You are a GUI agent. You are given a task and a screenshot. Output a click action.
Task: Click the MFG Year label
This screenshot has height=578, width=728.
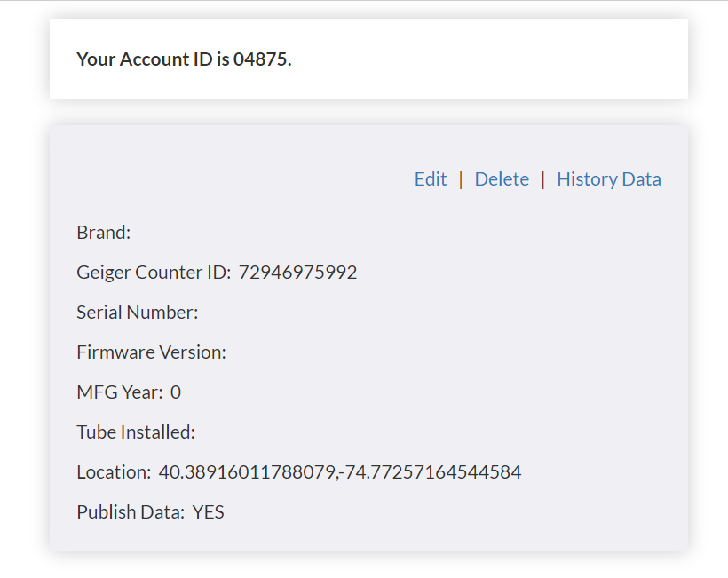click(x=120, y=392)
